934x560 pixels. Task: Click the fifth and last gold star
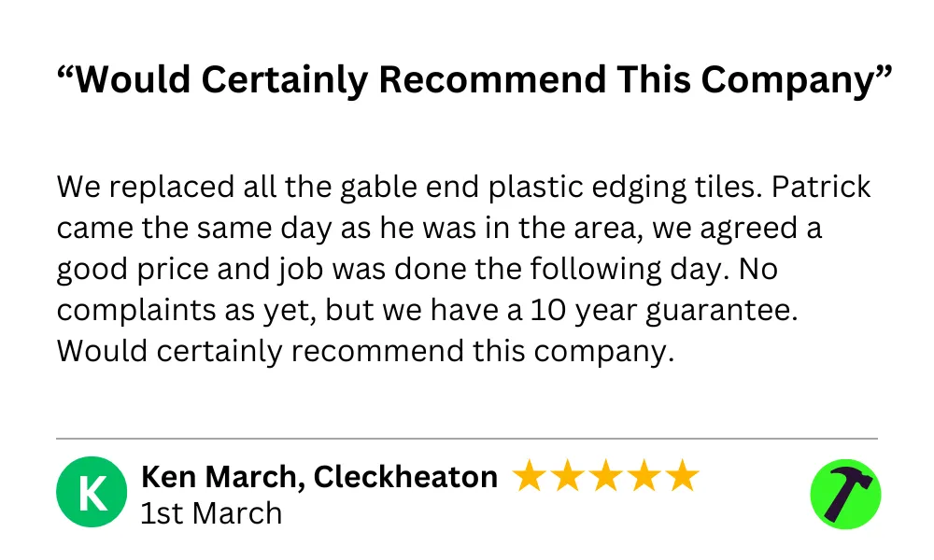pyautogui.click(x=683, y=477)
